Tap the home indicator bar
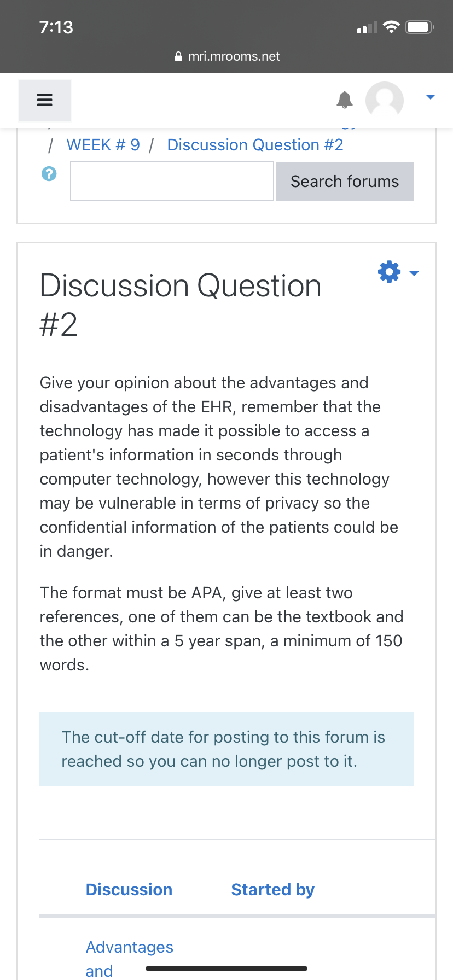 [x=226, y=969]
